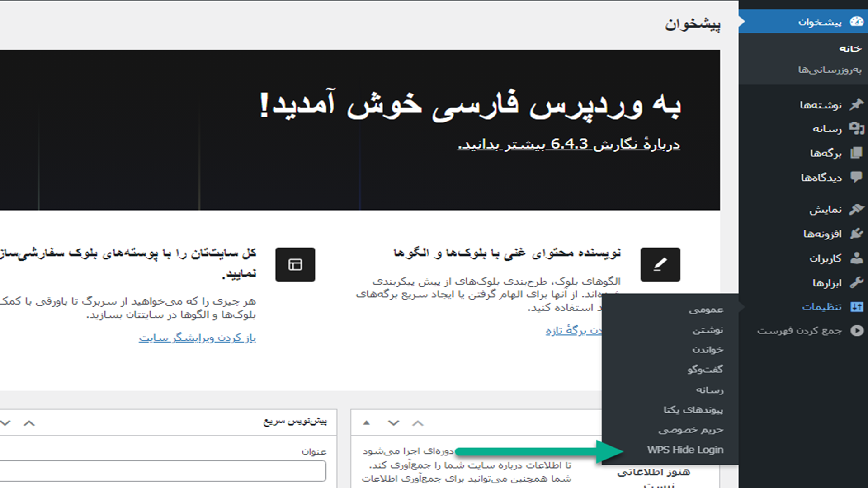Open Media (رسانه) menu label in sidebar
The image size is (868, 488).
(x=827, y=129)
